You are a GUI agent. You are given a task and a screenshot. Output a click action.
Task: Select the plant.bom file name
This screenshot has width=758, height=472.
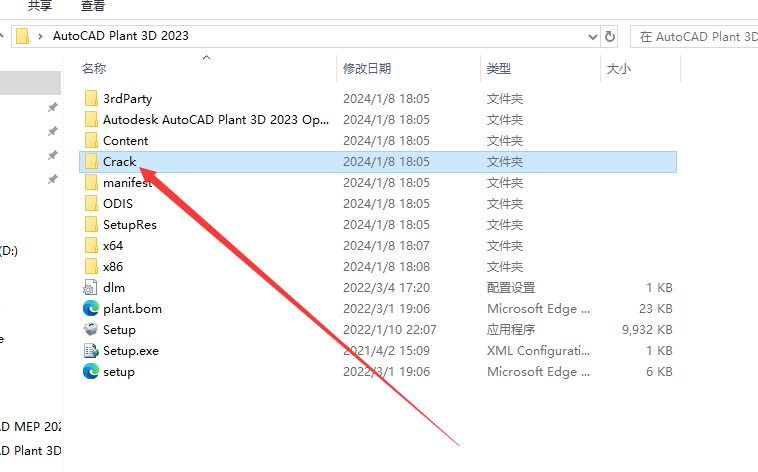tap(132, 309)
